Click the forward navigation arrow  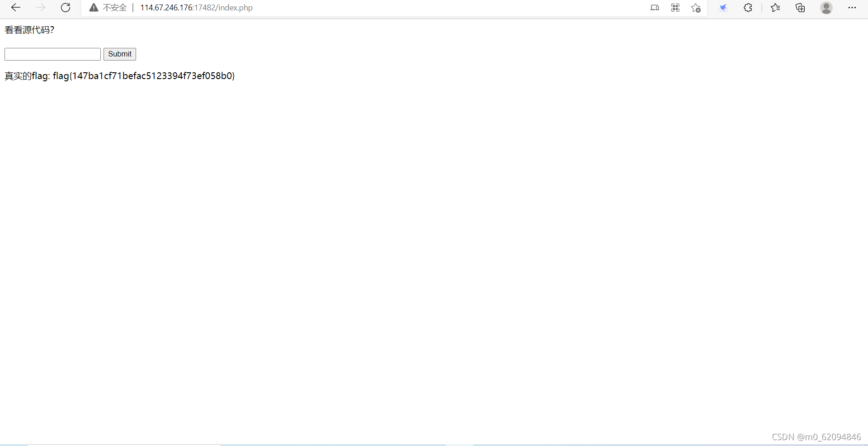41,8
